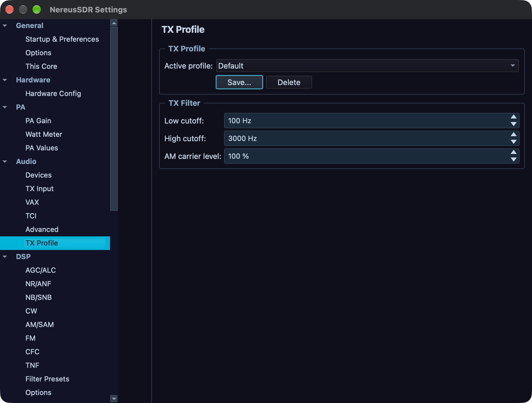The image size is (532, 403).
Task: Select PA Values entry
Action: coord(42,148)
